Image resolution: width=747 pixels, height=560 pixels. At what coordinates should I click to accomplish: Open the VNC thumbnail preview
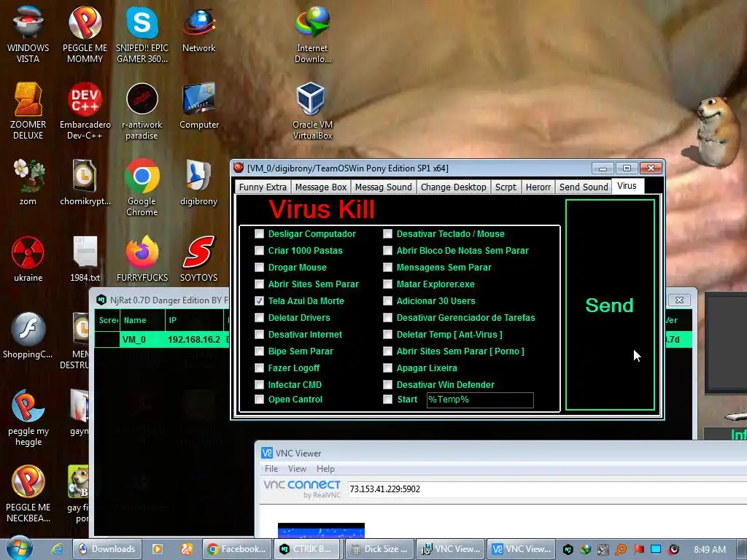(x=321, y=531)
